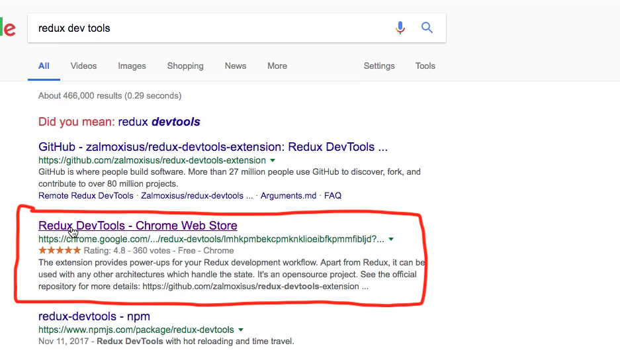Click the chrome.google.com green URL text
The width and height of the screenshot is (620, 364).
(x=211, y=239)
